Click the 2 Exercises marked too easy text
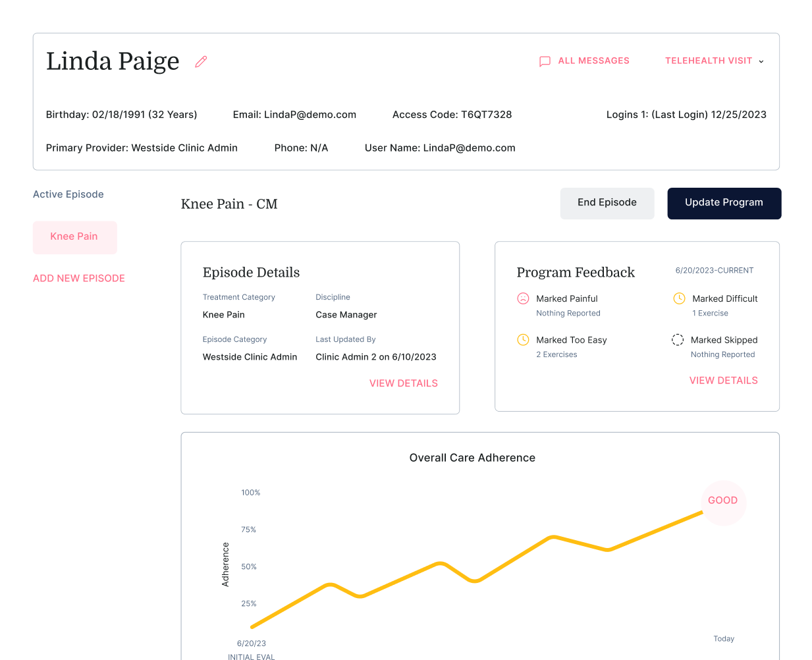Screen dimensions: 812x660 pyautogui.click(x=556, y=354)
